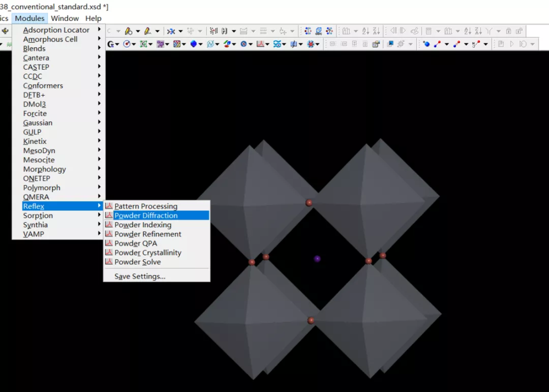Open the Window menu
The width and height of the screenshot is (549, 392).
pyautogui.click(x=65, y=18)
